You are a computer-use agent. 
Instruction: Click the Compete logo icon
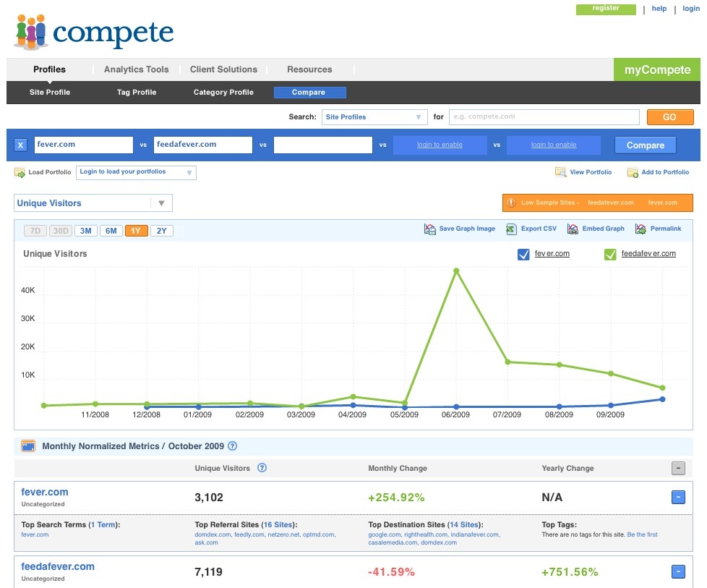(x=31, y=32)
